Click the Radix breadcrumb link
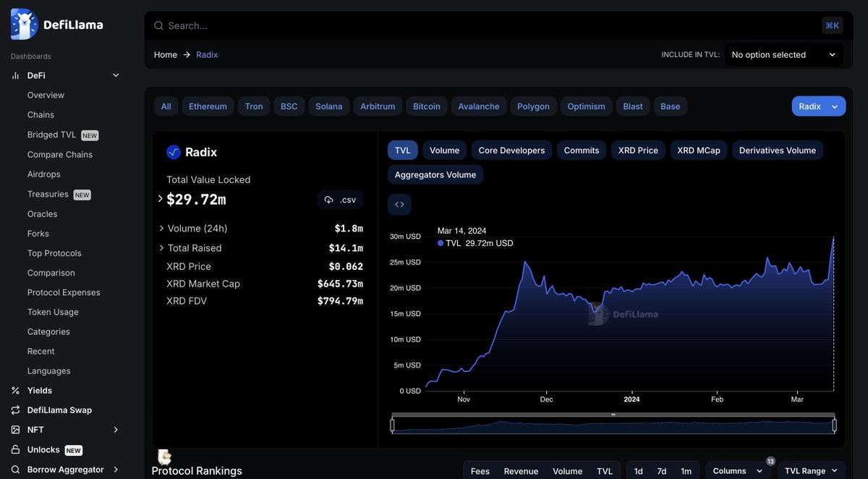Viewport: 868px width, 479px height. (x=207, y=55)
